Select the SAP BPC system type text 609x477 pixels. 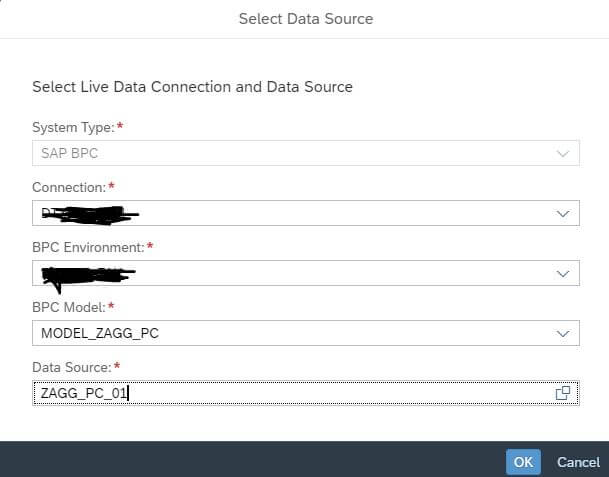(x=70, y=153)
